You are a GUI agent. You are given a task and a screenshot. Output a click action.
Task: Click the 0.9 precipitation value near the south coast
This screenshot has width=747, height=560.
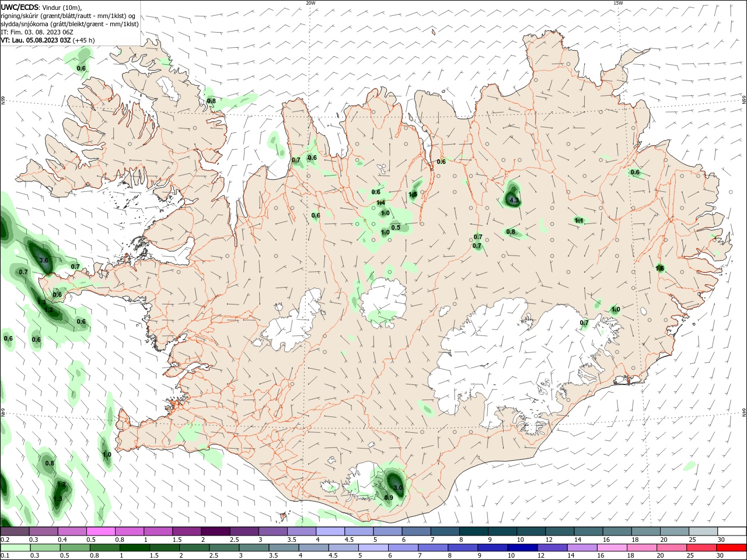coord(389,498)
